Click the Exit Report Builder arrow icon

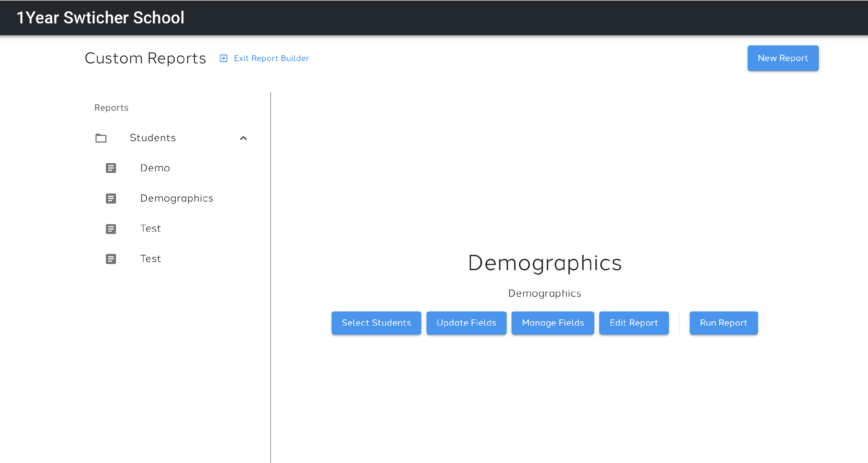[x=223, y=58]
